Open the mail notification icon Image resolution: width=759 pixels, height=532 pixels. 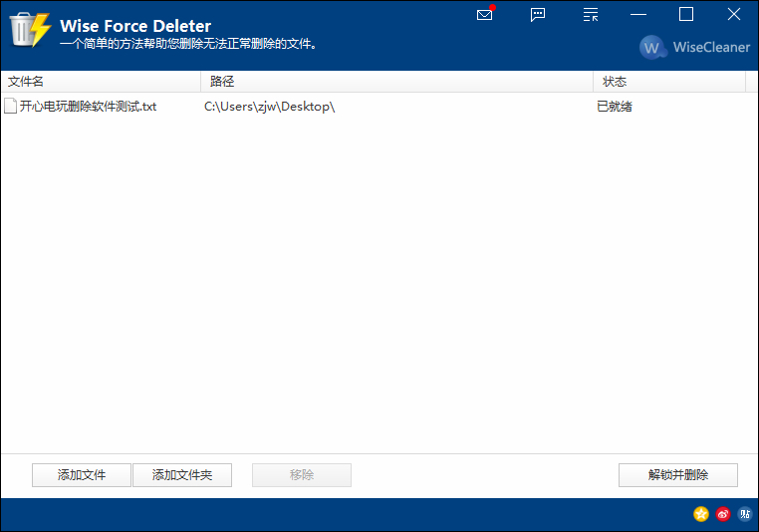pos(485,14)
